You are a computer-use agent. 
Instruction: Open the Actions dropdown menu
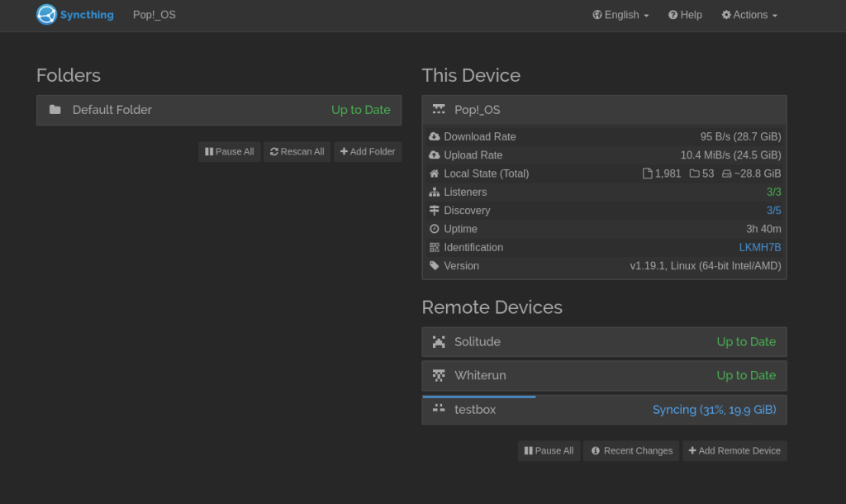[749, 15]
